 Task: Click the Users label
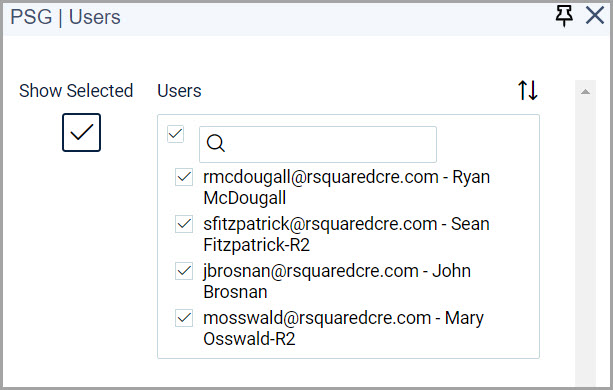click(x=179, y=91)
